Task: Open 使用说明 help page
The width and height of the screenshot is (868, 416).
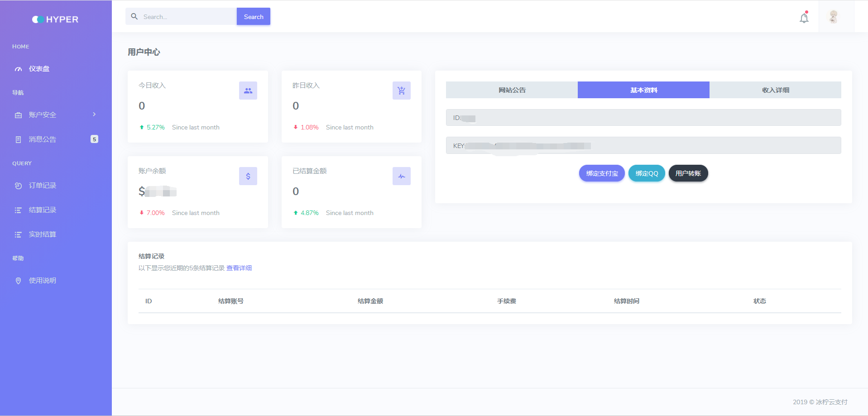Action: click(43, 281)
